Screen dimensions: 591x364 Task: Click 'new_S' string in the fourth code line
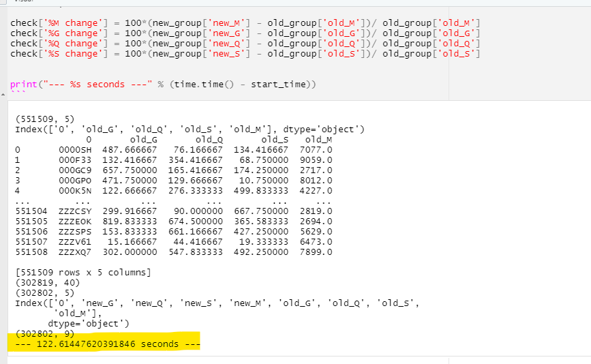click(x=226, y=53)
